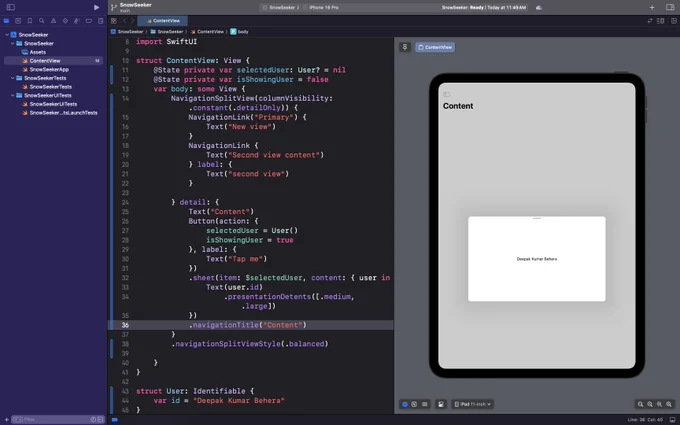This screenshot has width=680, height=425.
Task: Open the Find navigator magnifier icon
Action: coord(42,21)
